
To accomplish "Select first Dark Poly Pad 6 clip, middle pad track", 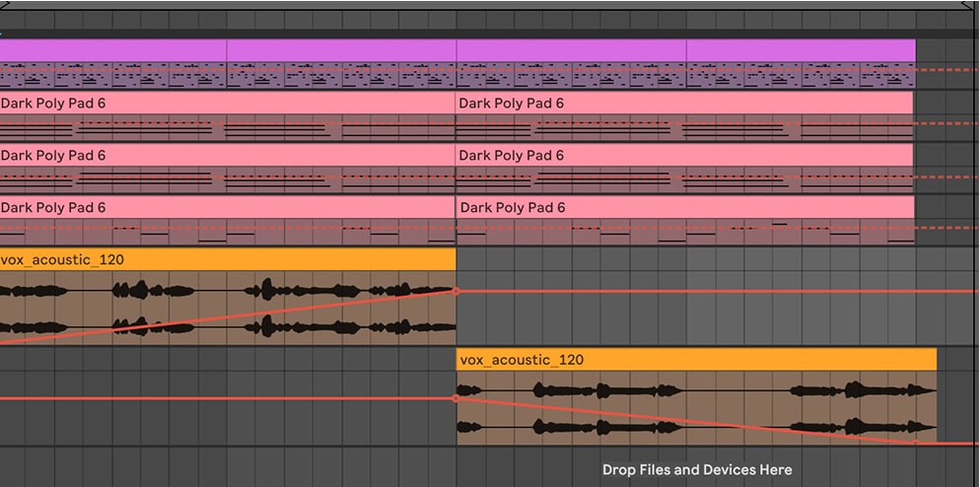I will [228, 155].
